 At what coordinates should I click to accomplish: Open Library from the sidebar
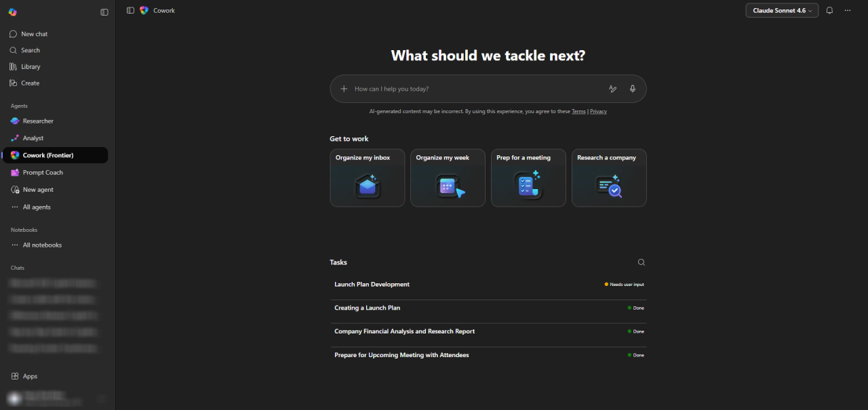tap(31, 67)
